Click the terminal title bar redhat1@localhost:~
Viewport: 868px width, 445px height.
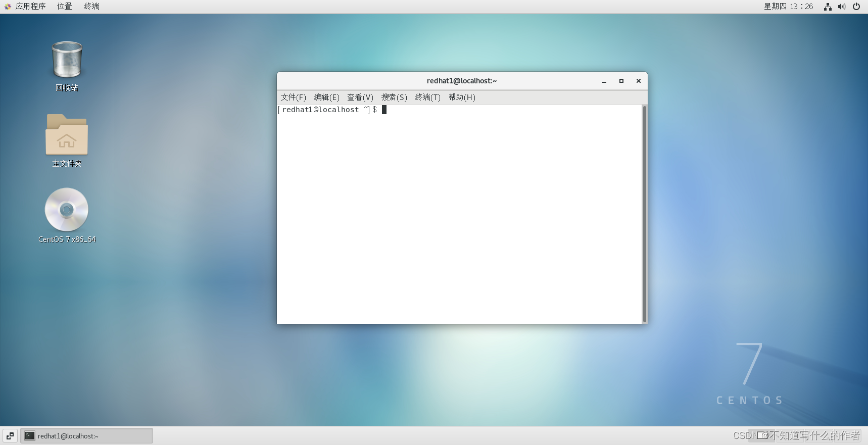click(x=462, y=81)
